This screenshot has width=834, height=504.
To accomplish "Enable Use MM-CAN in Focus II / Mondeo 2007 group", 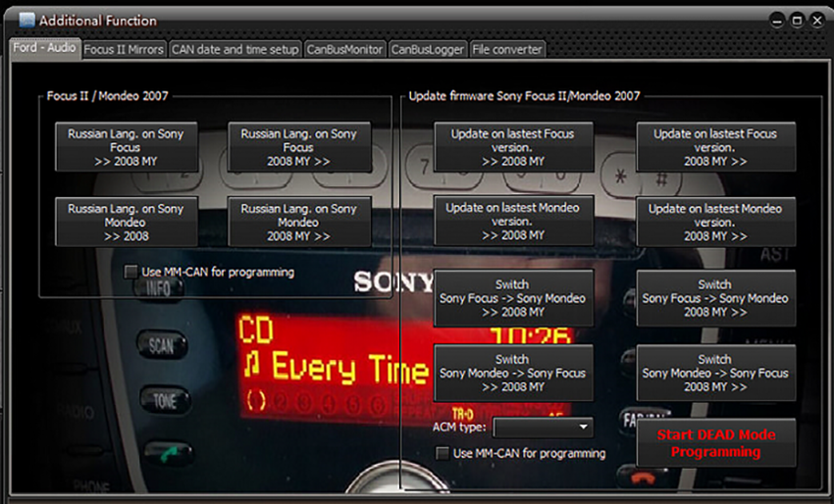I will click(x=130, y=273).
